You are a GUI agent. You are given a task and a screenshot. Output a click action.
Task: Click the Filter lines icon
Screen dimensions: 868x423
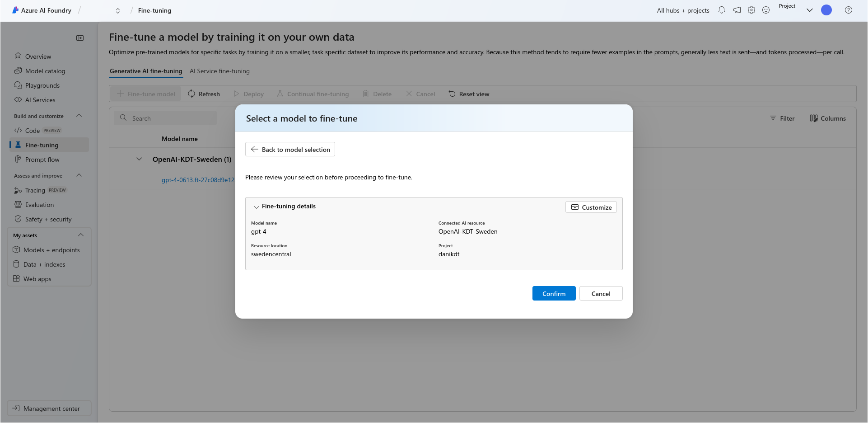click(x=773, y=118)
